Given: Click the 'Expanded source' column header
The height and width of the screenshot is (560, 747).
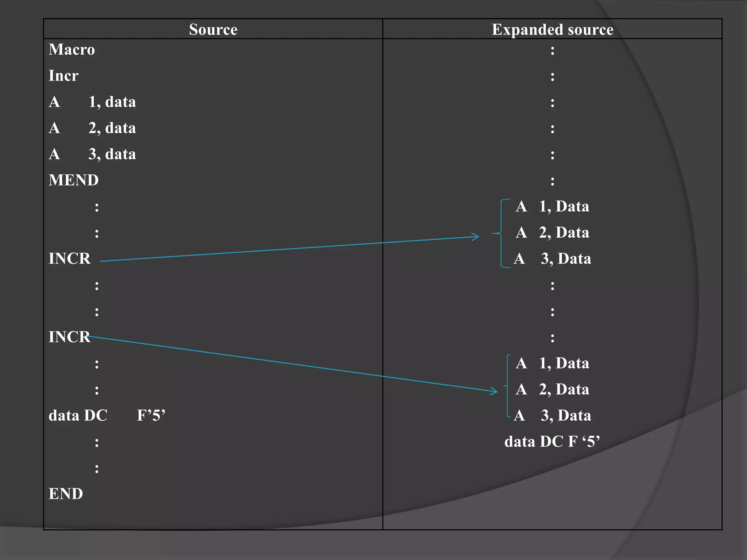Looking at the screenshot, I should [x=552, y=29].
